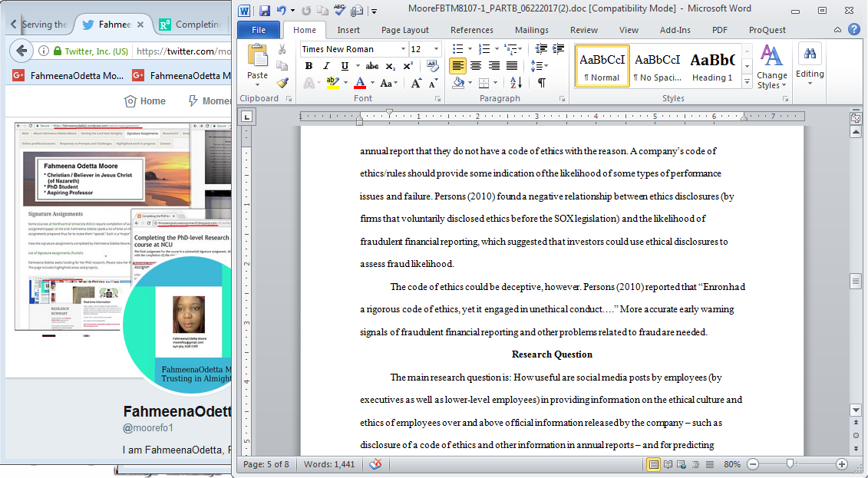The height and width of the screenshot is (478, 868).
Task: Open proofing errors status bar icon
Action: [x=376, y=464]
